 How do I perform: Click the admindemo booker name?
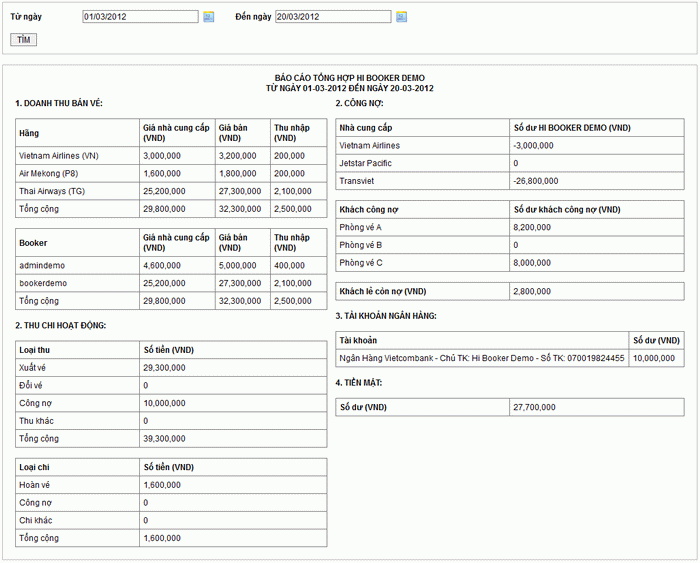pos(42,266)
